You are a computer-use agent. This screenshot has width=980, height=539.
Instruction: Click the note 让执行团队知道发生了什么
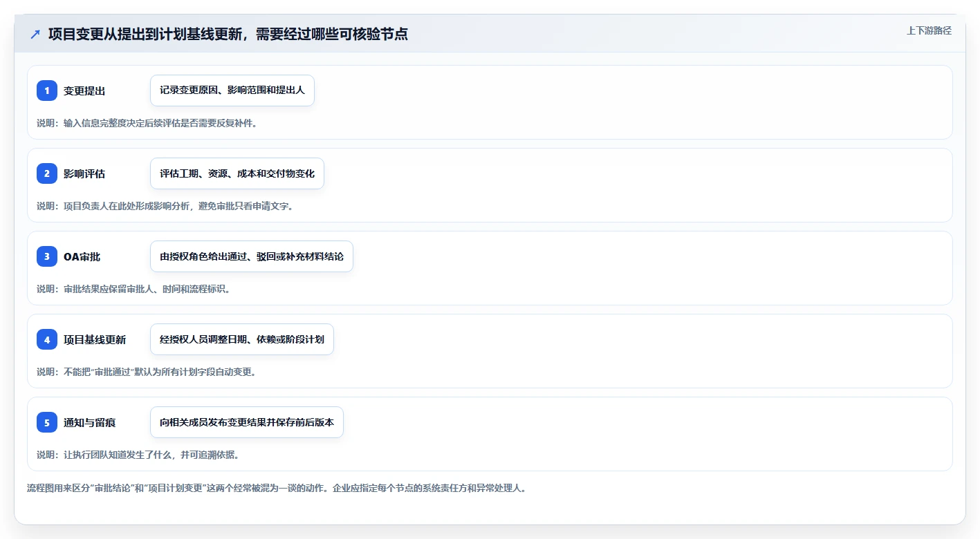click(138, 455)
